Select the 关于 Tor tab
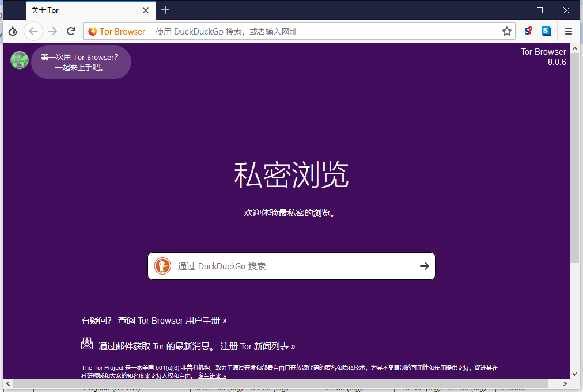Screen dimensions: 583x392 coord(81,10)
